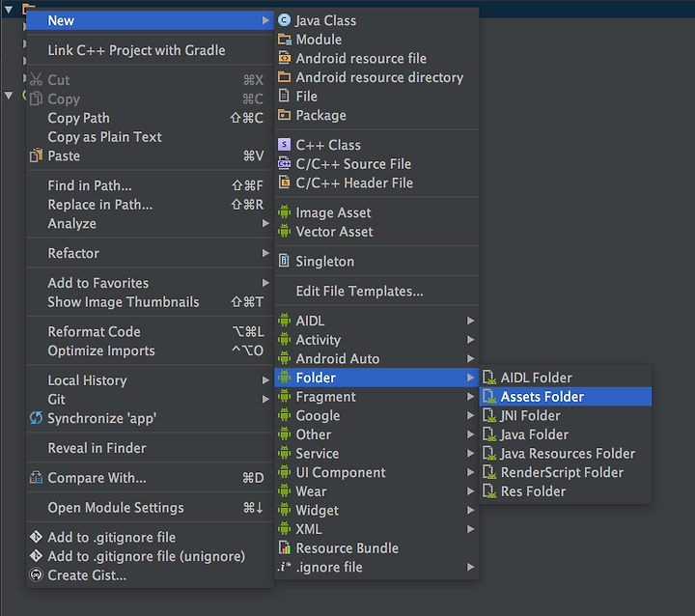This screenshot has width=695, height=616.
Task: Click the Synchronize 'app' refresh icon
Action: 36,418
